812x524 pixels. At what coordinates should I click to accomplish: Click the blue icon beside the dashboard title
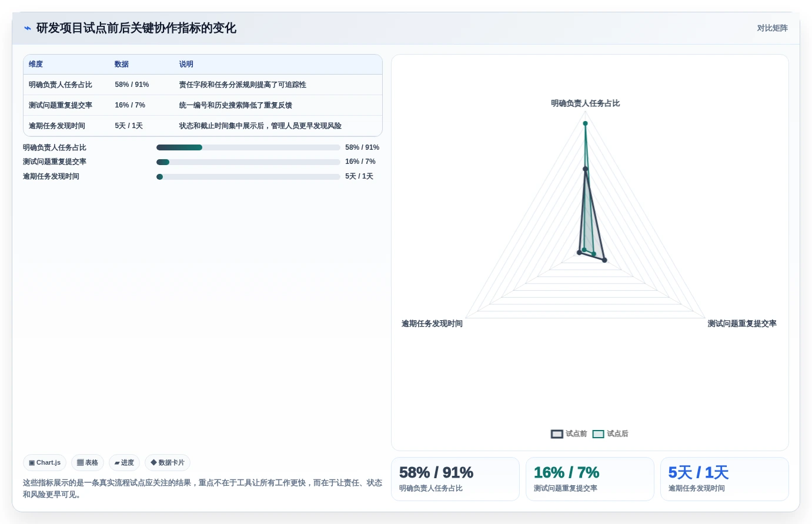(x=27, y=28)
